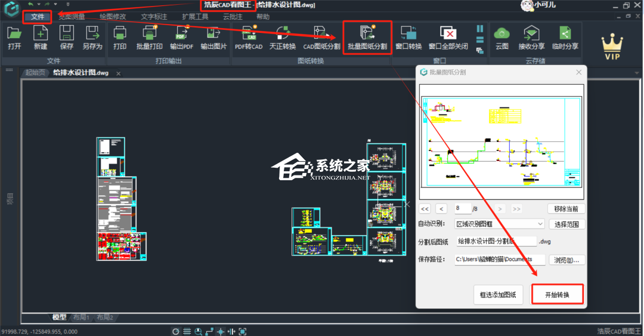Click the 移除当前 button
The image size is (644, 336).
coord(566,208)
